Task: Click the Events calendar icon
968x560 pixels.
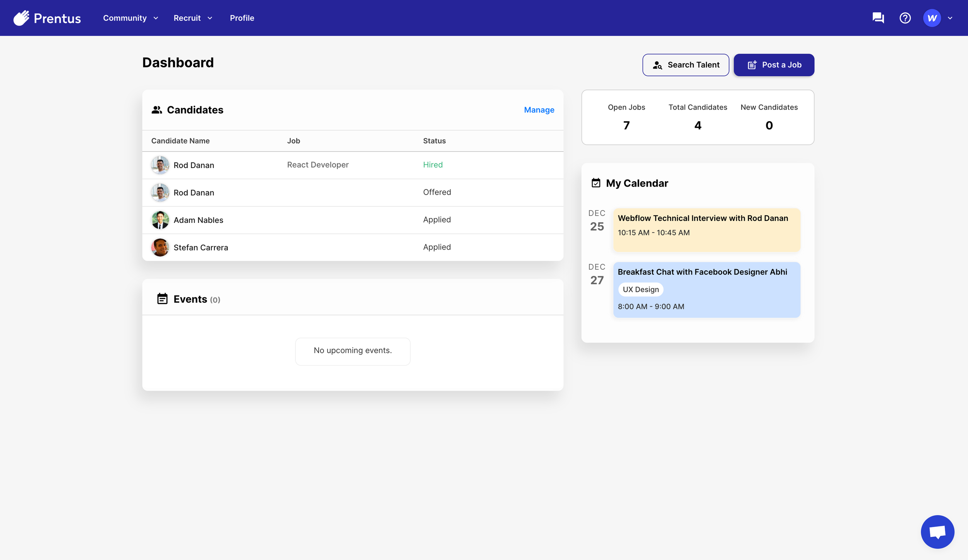Action: coord(162,299)
